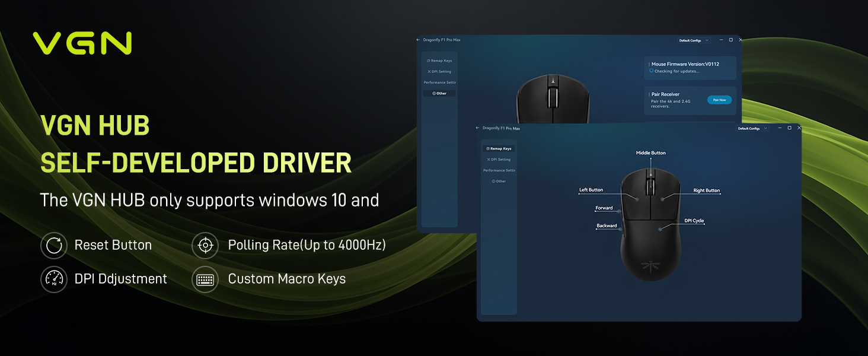Click the DPI Adjustment gauge icon
The width and height of the screenshot is (868, 356).
coord(54,279)
